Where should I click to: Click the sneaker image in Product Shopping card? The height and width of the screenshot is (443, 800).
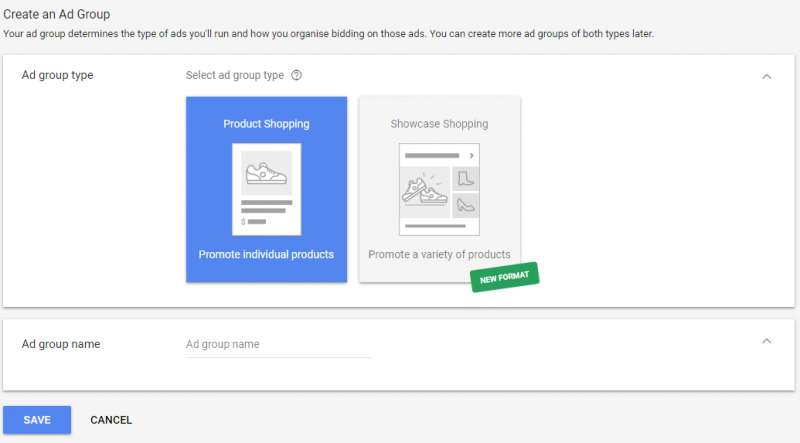click(x=266, y=173)
